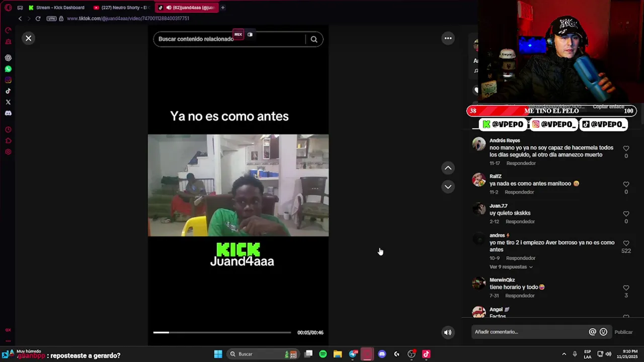Open GX Control speedometer icon

tap(8, 31)
